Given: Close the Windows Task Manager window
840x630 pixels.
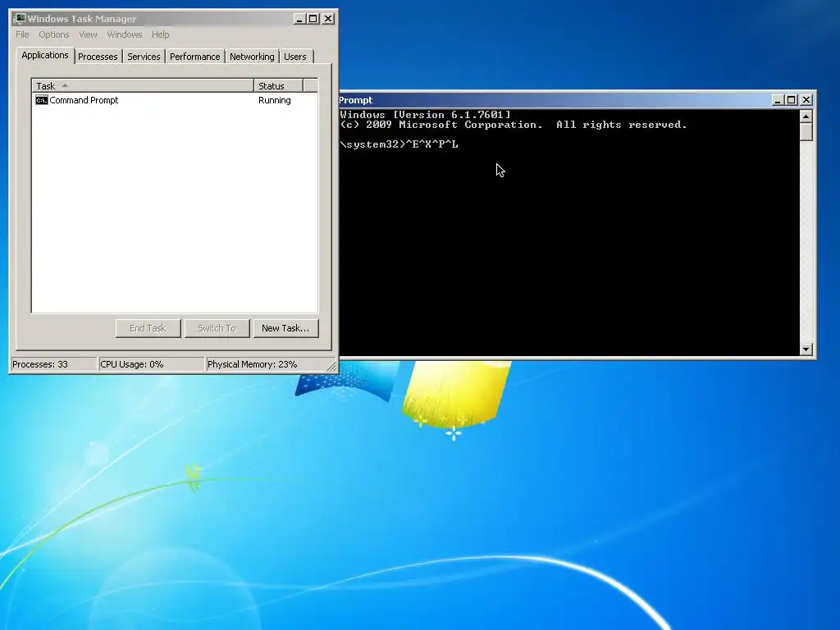Looking at the screenshot, I should (328, 19).
